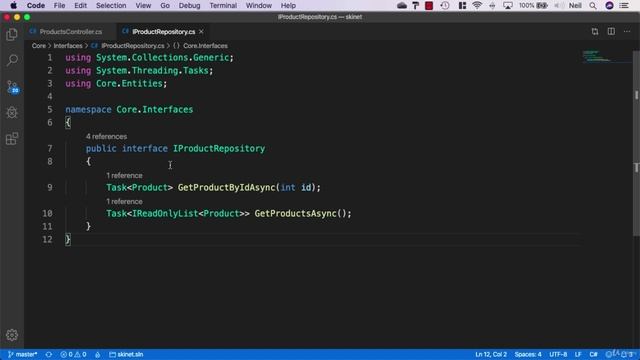Open the Code application menu
640x360 pixels.
[x=36, y=5]
